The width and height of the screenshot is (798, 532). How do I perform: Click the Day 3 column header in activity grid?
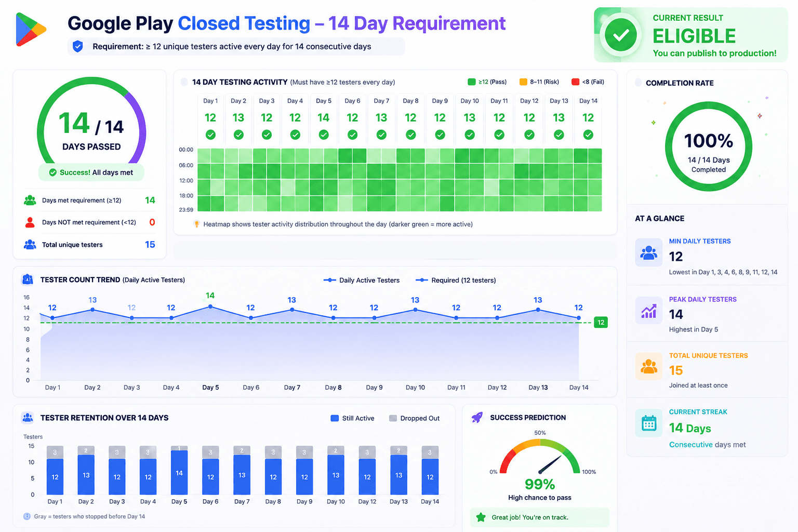tap(267, 101)
